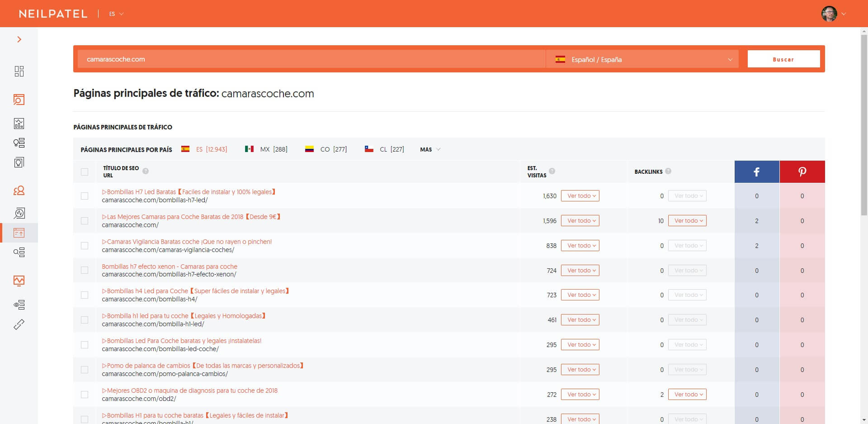Expand visits Ver todo for 838 row

(580, 246)
